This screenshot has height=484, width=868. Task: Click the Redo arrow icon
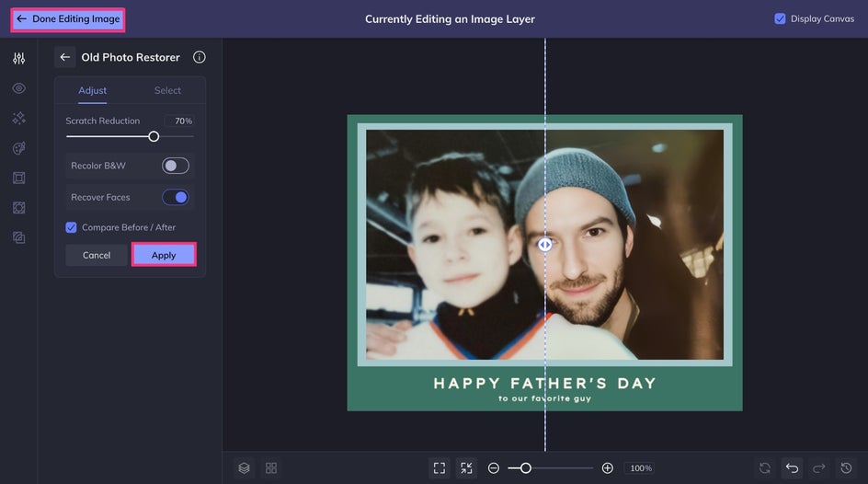pos(818,468)
